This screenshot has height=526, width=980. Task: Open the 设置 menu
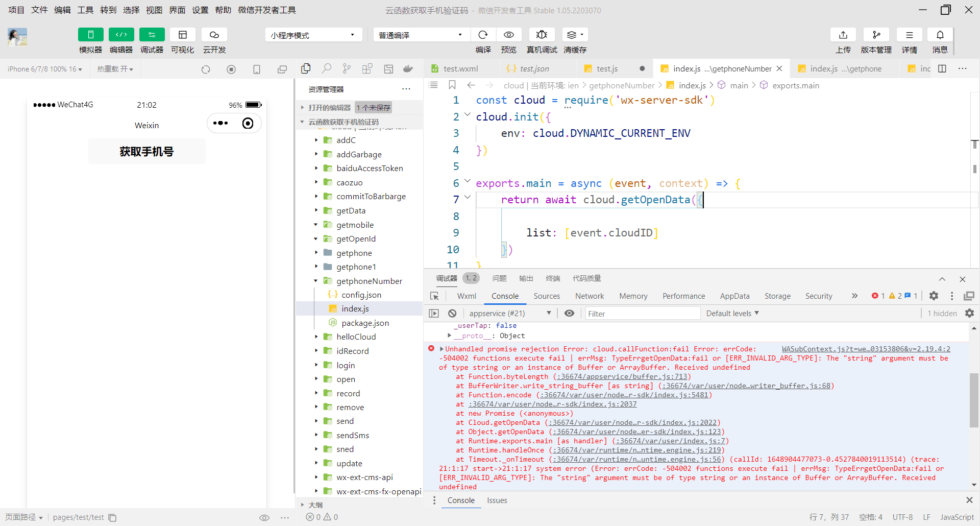(200, 10)
